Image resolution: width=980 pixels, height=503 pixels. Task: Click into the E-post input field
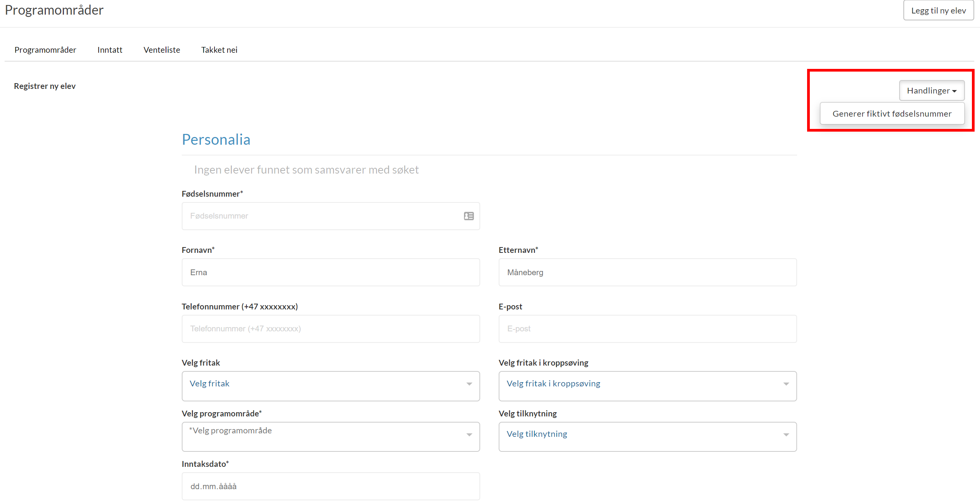(648, 329)
